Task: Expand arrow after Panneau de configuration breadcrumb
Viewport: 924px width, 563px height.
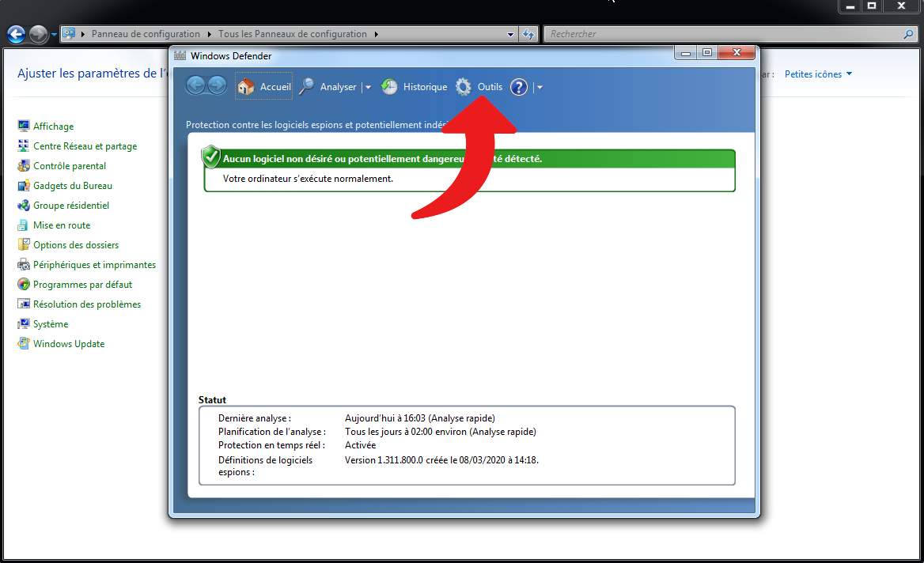Action: click(209, 34)
